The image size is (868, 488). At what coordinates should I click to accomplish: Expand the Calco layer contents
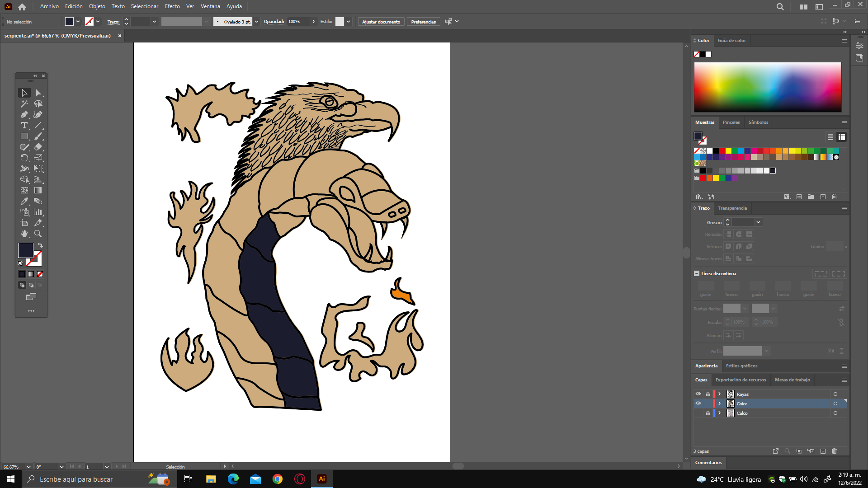pyautogui.click(x=720, y=413)
